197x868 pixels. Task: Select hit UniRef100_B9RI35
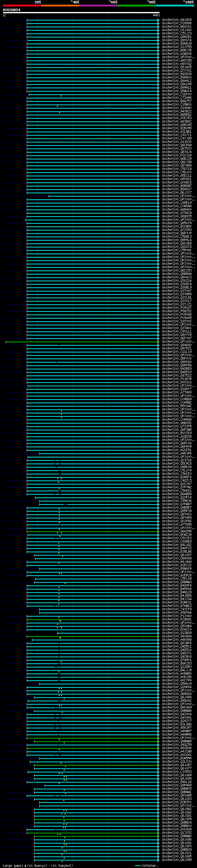coord(176,50)
